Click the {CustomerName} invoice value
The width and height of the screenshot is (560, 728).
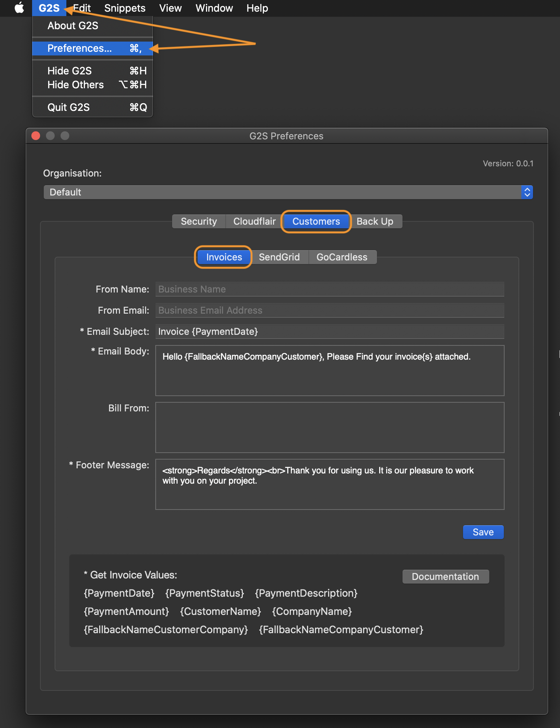click(221, 611)
